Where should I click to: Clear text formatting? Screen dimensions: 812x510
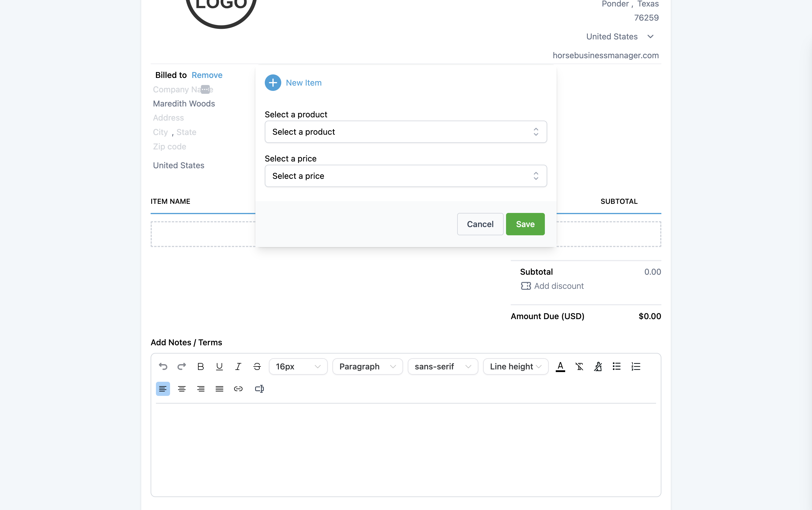click(x=579, y=366)
